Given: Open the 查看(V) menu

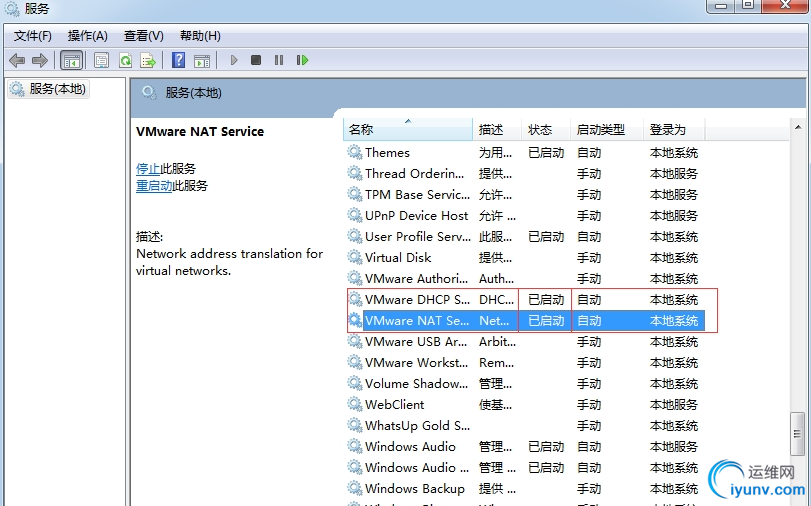Looking at the screenshot, I should (144, 36).
